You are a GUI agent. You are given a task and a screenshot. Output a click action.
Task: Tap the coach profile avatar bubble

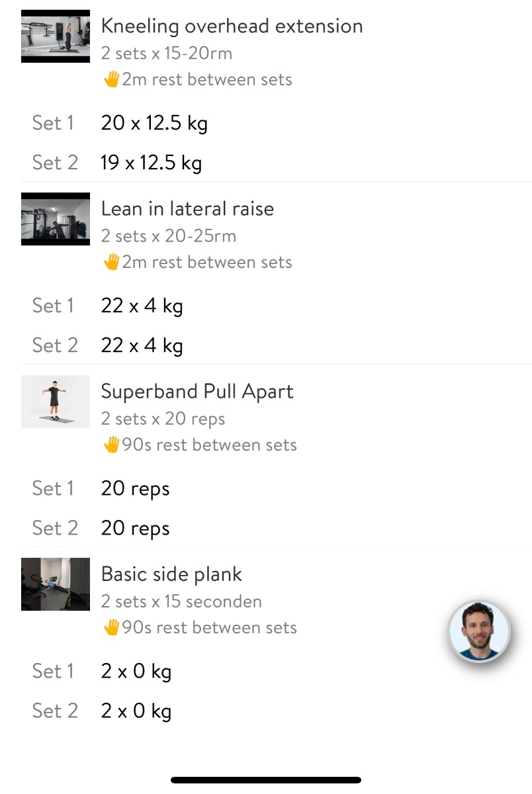tap(480, 632)
